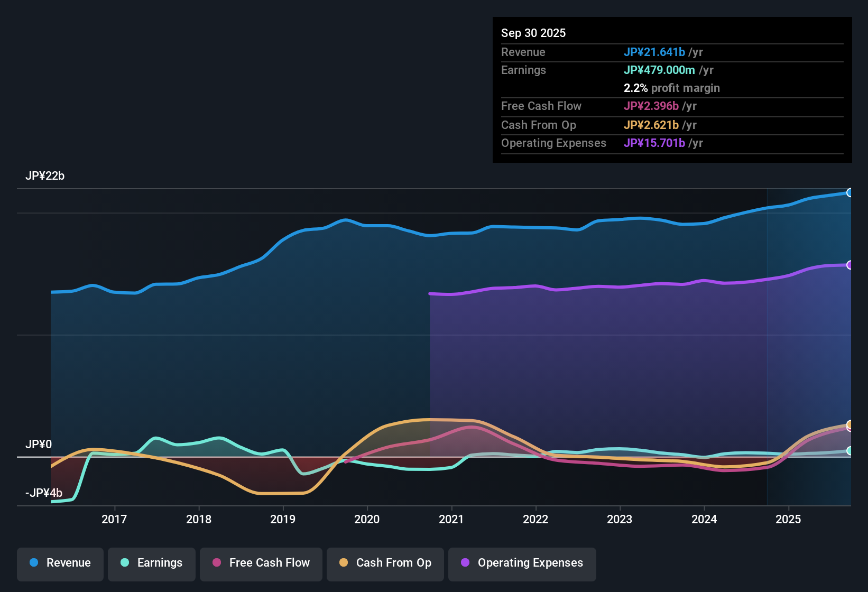Click the Earnings endpoint circle at chart edge
868x592 pixels.
click(850, 450)
